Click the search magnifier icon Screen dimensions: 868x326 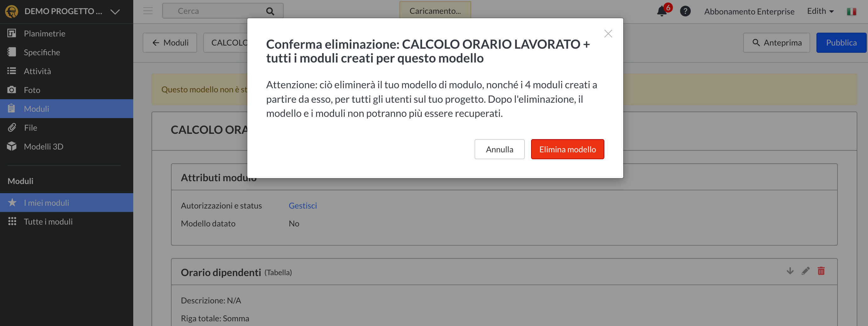click(x=270, y=11)
